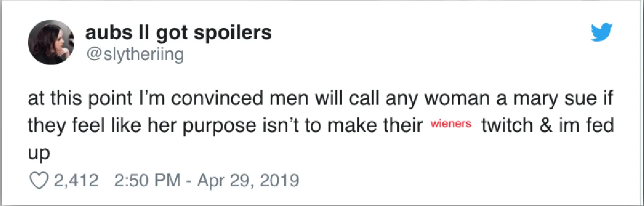Open the 2:50 PM timestamp link
The height and width of the screenshot is (206, 644).
(144, 180)
